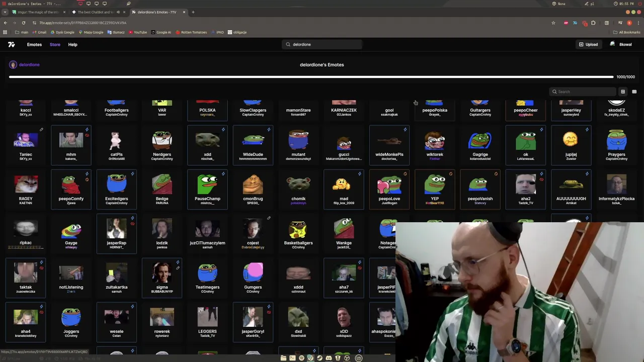Open the terminal in taskbar
Screen dimensions: 644x362
pos(292,358)
